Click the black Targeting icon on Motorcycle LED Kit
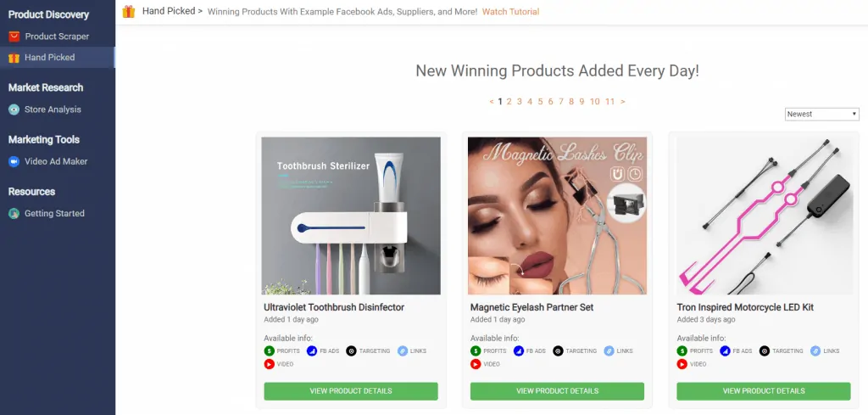 tap(765, 351)
